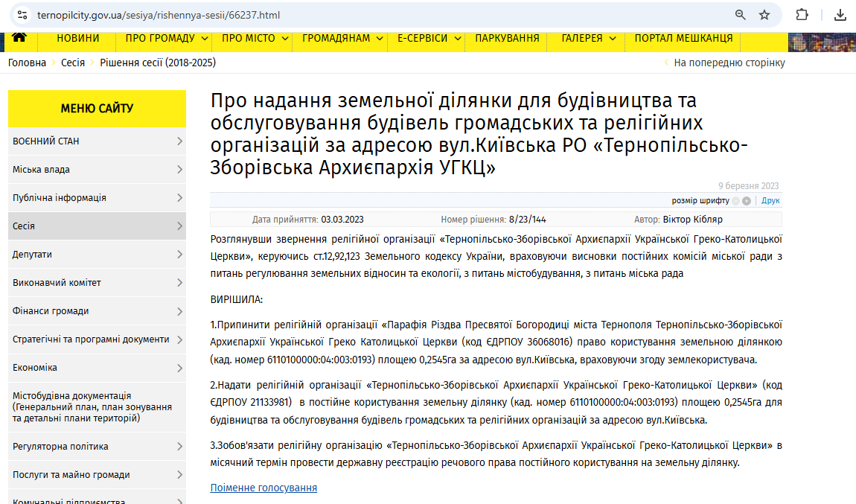Select 'Послуги та майно громади' item
This screenshot has height=504, width=856.
(98, 475)
